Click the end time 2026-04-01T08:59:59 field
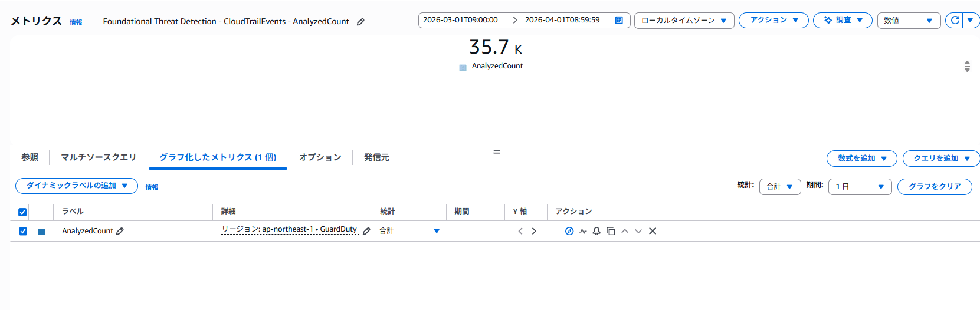This screenshot has height=310, width=980. pyautogui.click(x=562, y=20)
